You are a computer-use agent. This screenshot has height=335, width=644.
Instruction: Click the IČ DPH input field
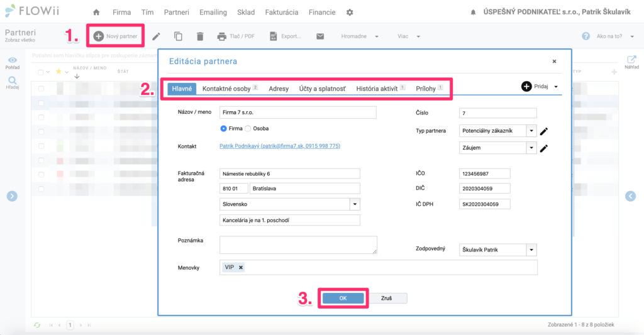tap(485, 204)
